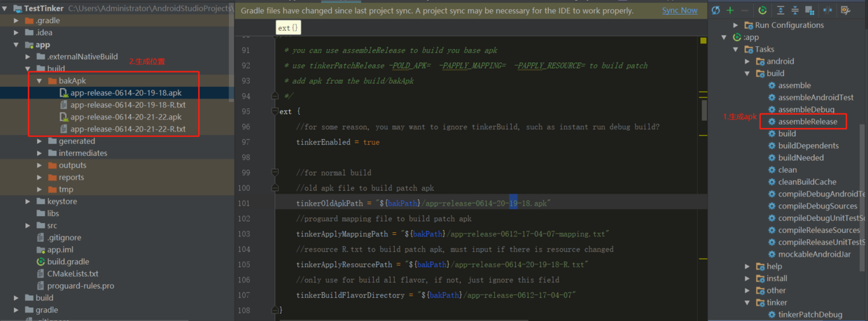Click the assemble task gear icon
This screenshot has width=868, height=321.
click(x=771, y=85)
